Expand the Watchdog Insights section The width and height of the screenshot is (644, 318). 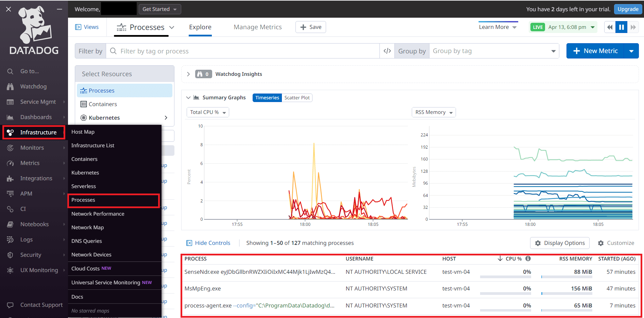[188, 74]
